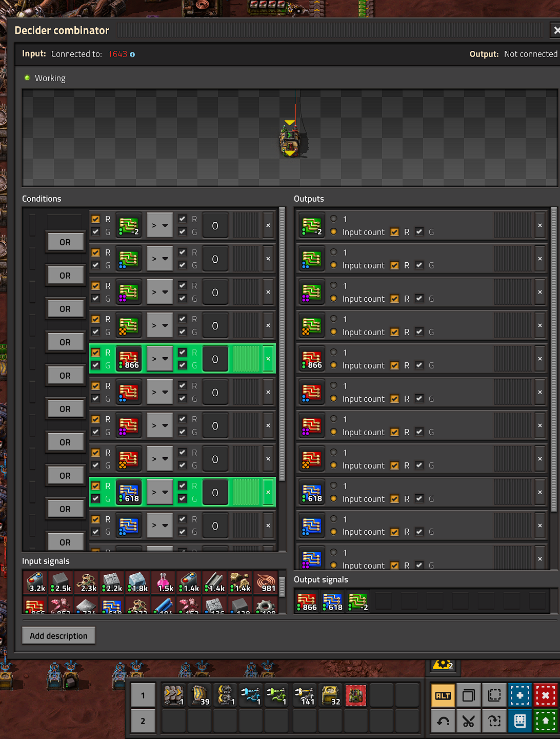
Task: Toggle G checkbox in 618 output row
Action: tap(419, 498)
